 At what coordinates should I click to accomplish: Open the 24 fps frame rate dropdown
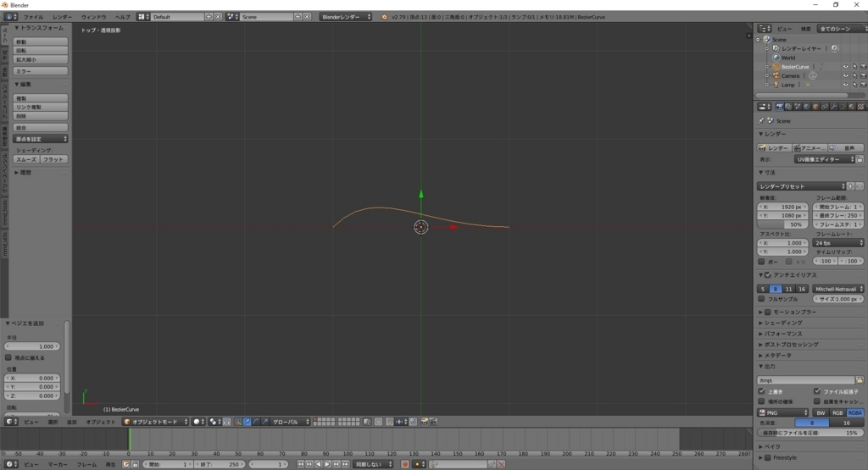click(x=838, y=243)
